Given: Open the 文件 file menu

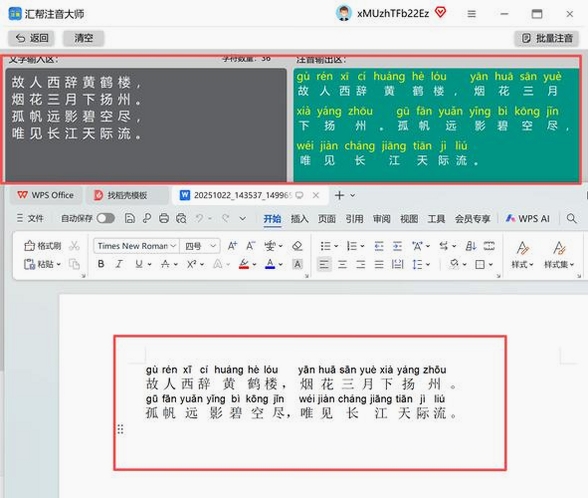Looking at the screenshot, I should pos(30,218).
